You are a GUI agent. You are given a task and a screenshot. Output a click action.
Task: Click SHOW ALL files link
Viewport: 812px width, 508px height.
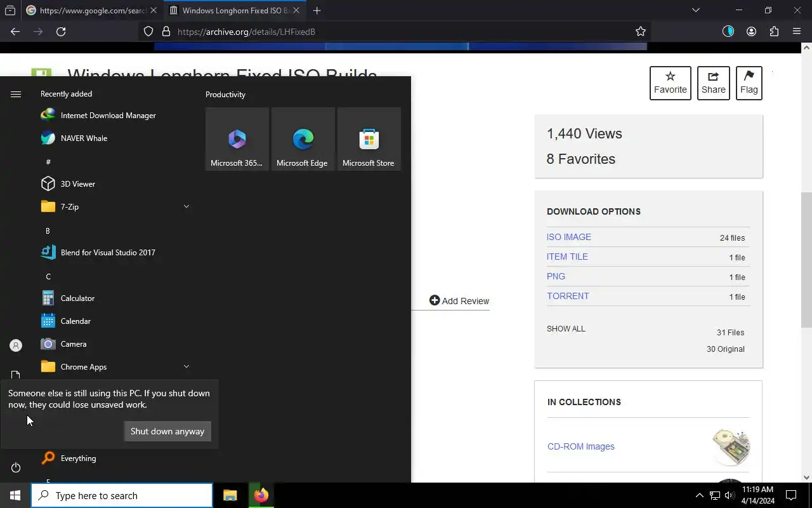566,329
